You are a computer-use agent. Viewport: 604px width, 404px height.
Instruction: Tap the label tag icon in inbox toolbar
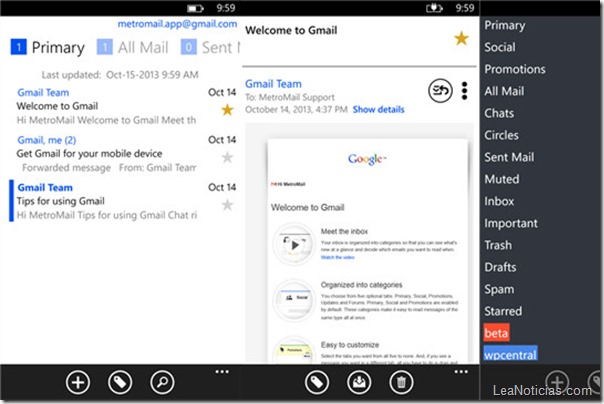(120, 382)
